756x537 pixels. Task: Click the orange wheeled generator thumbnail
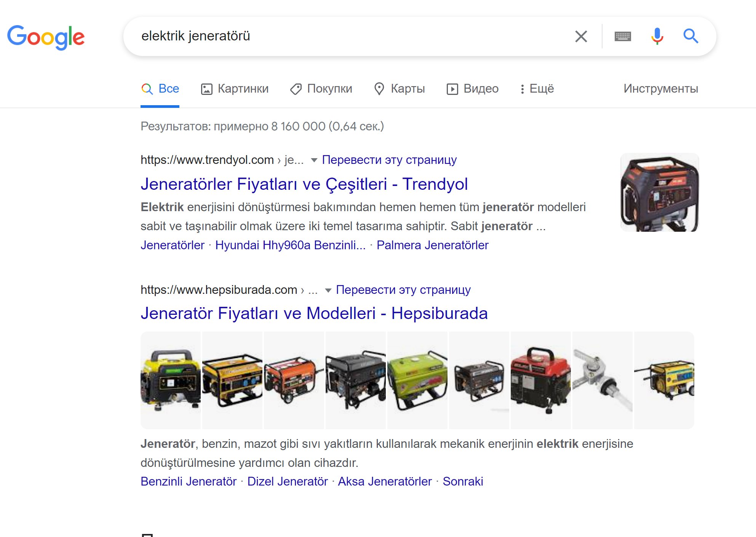pyautogui.click(x=294, y=380)
